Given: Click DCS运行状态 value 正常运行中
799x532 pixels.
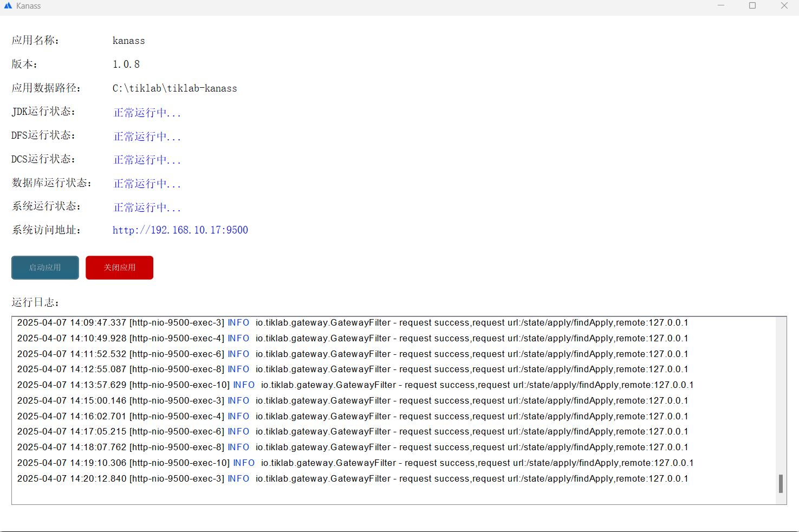Looking at the screenshot, I should coord(147,160).
